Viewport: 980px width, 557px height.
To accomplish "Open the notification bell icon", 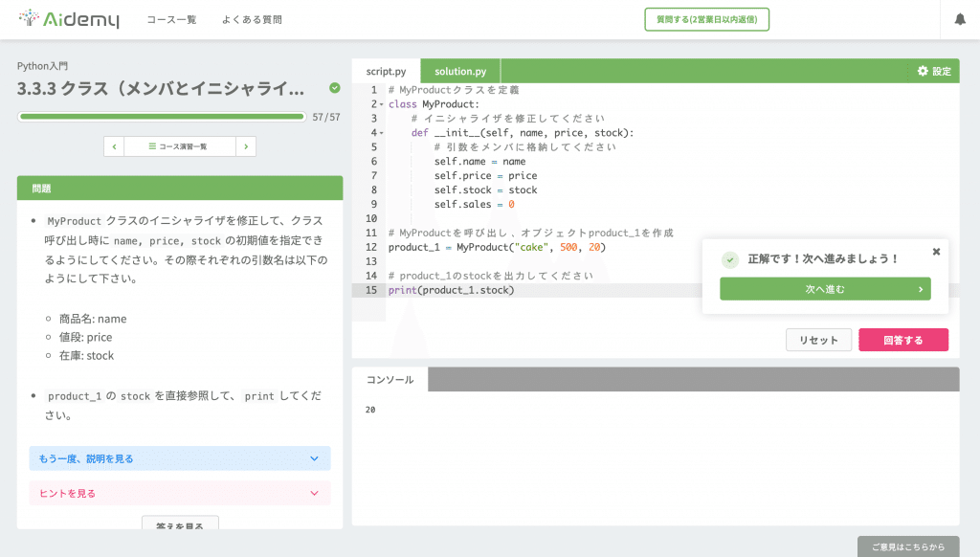I will (962, 18).
